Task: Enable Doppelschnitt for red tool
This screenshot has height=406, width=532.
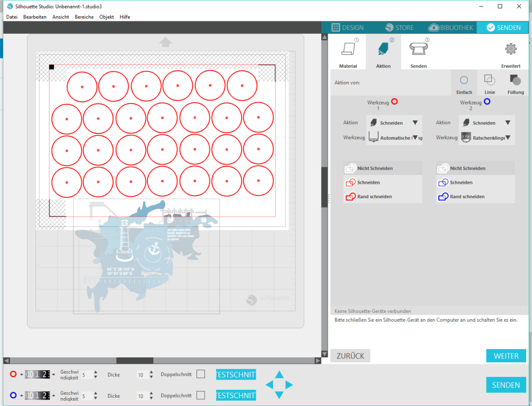Action: tap(201, 375)
